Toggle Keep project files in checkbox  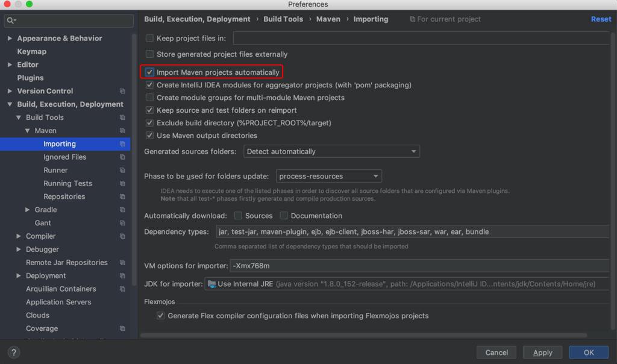coord(149,38)
